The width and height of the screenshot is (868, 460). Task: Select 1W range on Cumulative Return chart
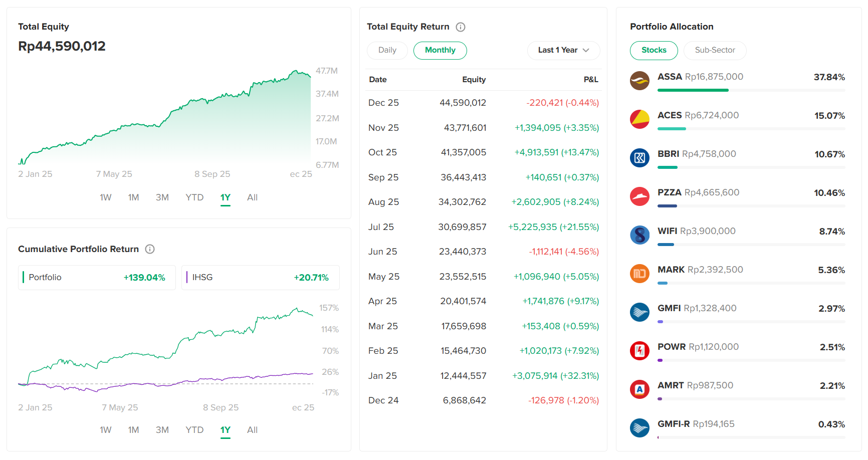[x=106, y=430]
